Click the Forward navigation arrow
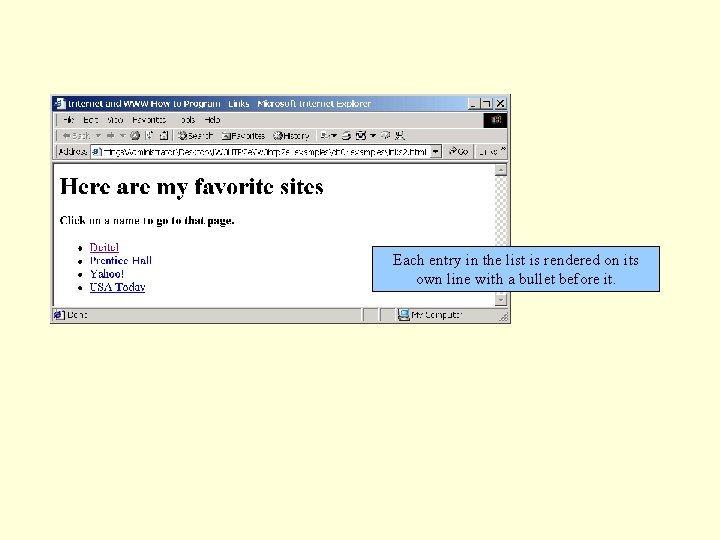The width and height of the screenshot is (720, 540). pos(110,135)
